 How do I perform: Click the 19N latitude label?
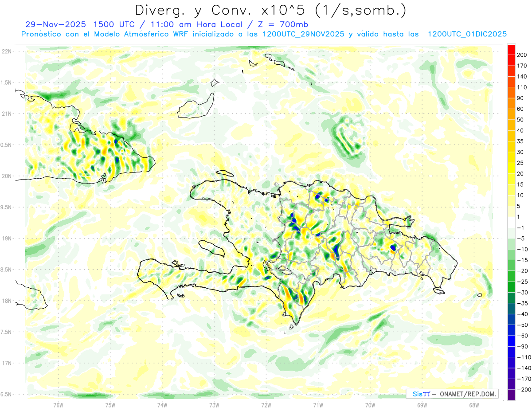(6, 239)
